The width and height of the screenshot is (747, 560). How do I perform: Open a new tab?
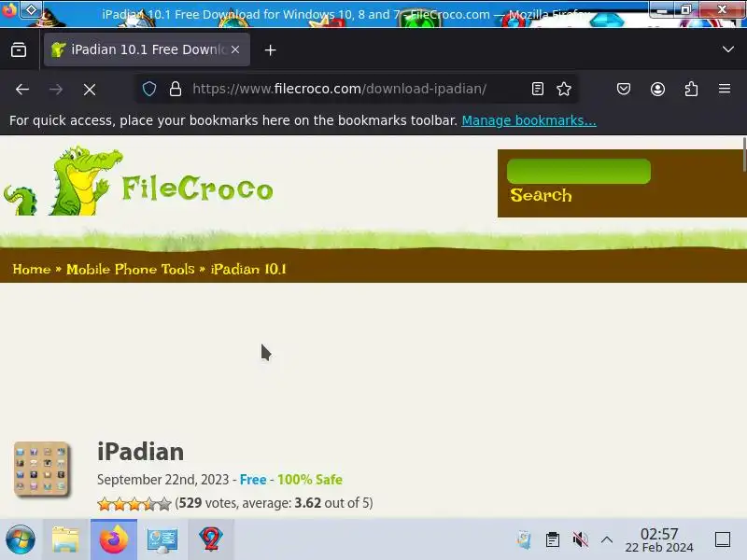pyautogui.click(x=270, y=50)
